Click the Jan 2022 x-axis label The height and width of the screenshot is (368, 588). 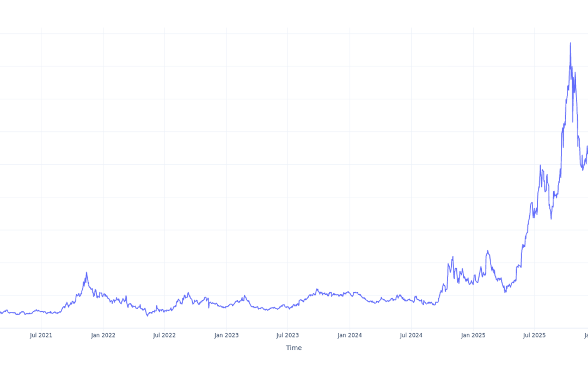pos(103,335)
